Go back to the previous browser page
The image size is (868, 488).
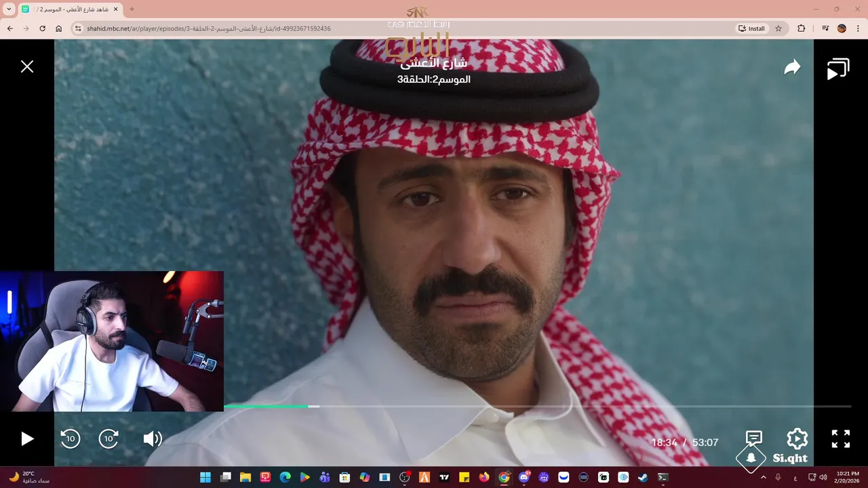click(x=9, y=28)
